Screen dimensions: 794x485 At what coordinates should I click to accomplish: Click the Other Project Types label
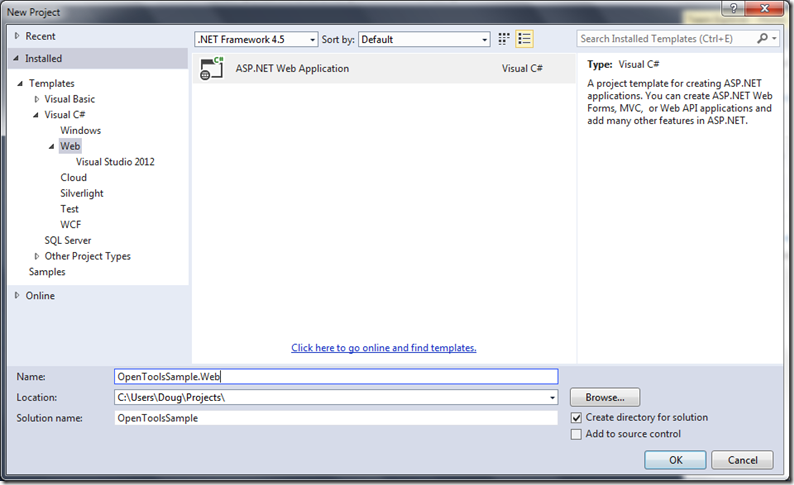click(x=88, y=256)
